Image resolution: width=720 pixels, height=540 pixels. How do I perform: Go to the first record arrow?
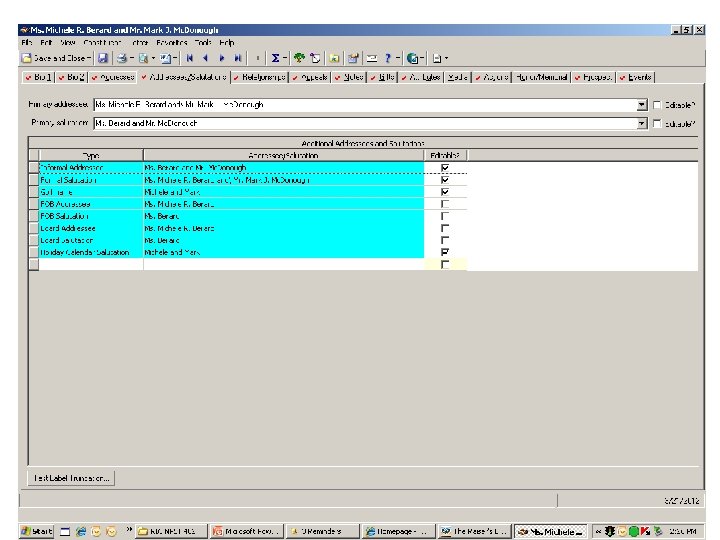tap(190, 58)
